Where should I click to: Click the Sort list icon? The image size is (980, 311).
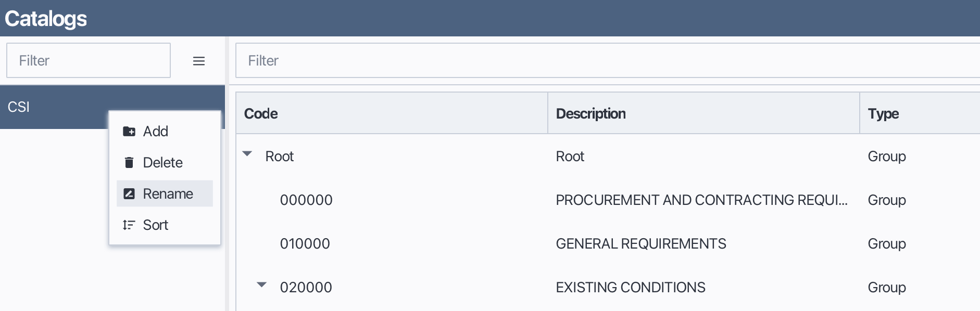[129, 225]
